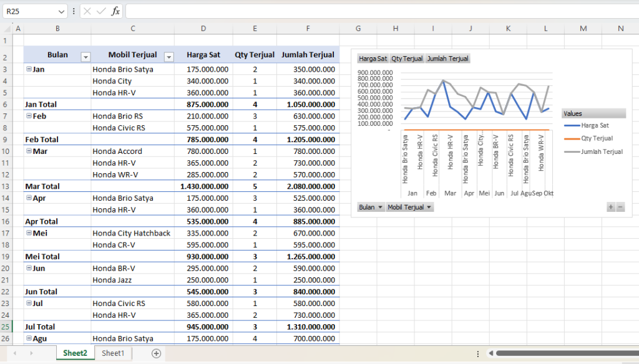This screenshot has height=364, width=639.
Task: Toggle the Jun group collapse box
Action: tap(29, 268)
